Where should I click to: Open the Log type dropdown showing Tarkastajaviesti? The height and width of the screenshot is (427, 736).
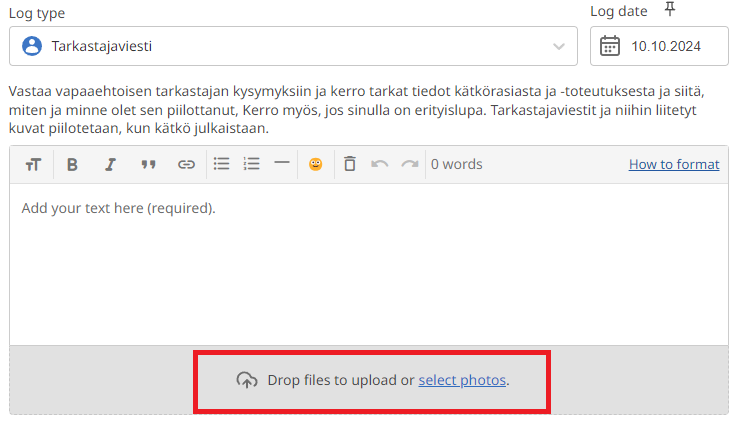pyautogui.click(x=292, y=46)
